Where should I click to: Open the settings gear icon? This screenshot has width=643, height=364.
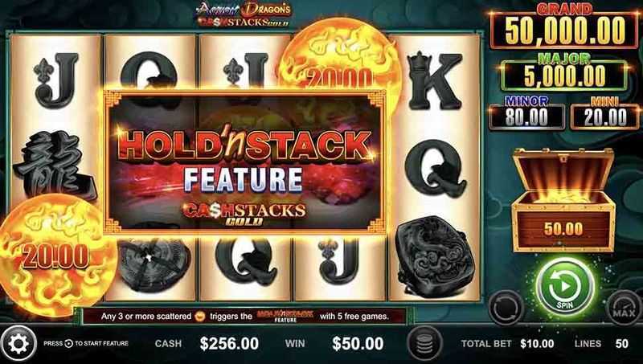click(x=18, y=343)
